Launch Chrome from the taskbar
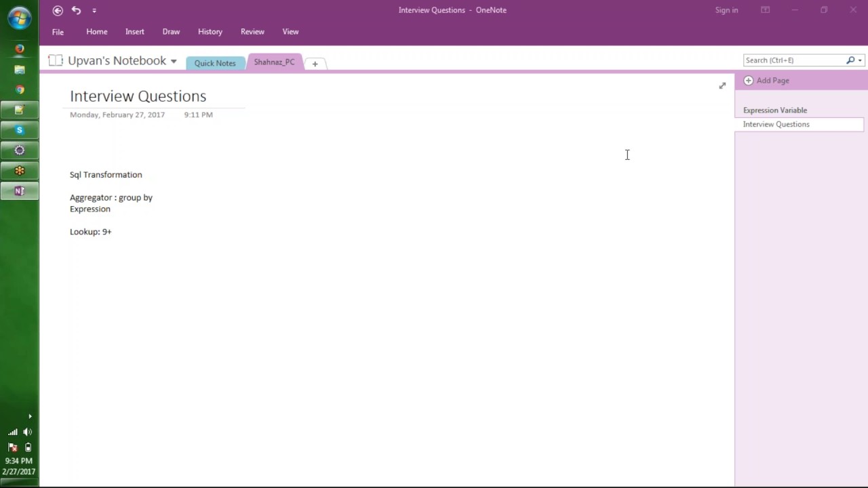This screenshot has width=868, height=488. click(20, 89)
